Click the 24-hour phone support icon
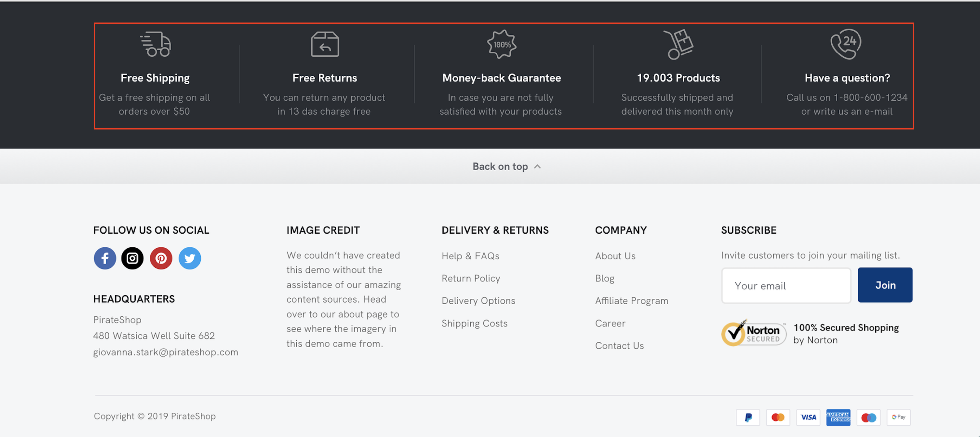Viewport: 980px width, 437px height. point(846,44)
